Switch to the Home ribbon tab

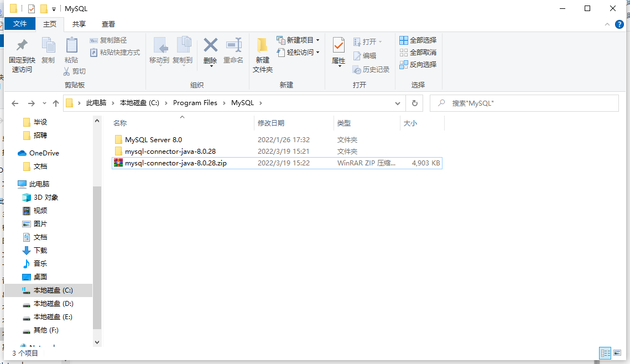pyautogui.click(x=50, y=24)
